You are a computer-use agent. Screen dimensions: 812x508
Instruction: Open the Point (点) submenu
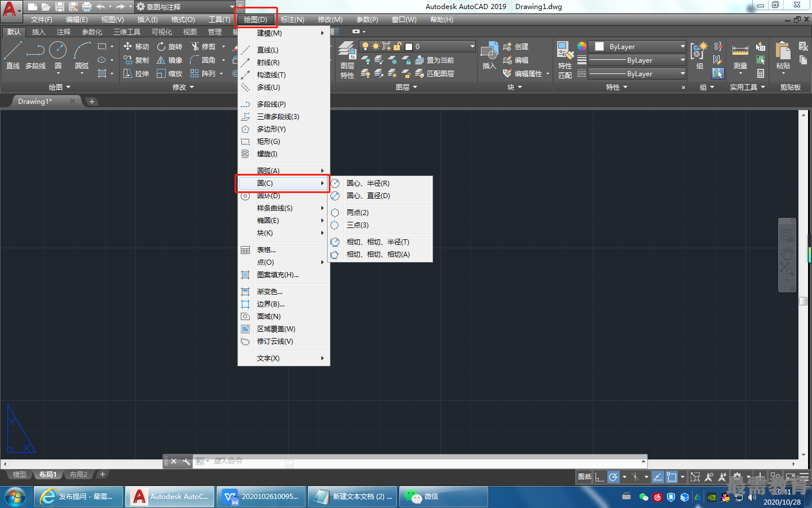(x=284, y=262)
